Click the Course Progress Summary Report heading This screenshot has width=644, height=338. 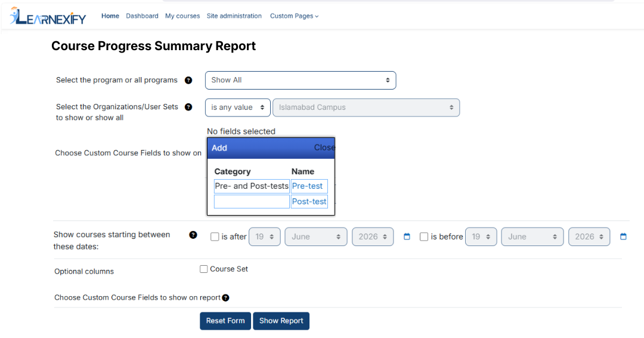click(154, 46)
